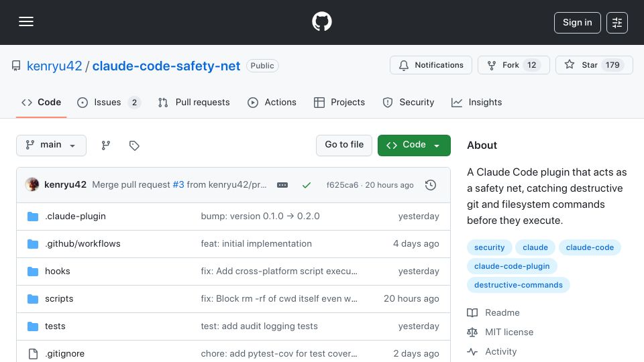Open the Activity link
The height and width of the screenshot is (362, 644).
coord(492,352)
